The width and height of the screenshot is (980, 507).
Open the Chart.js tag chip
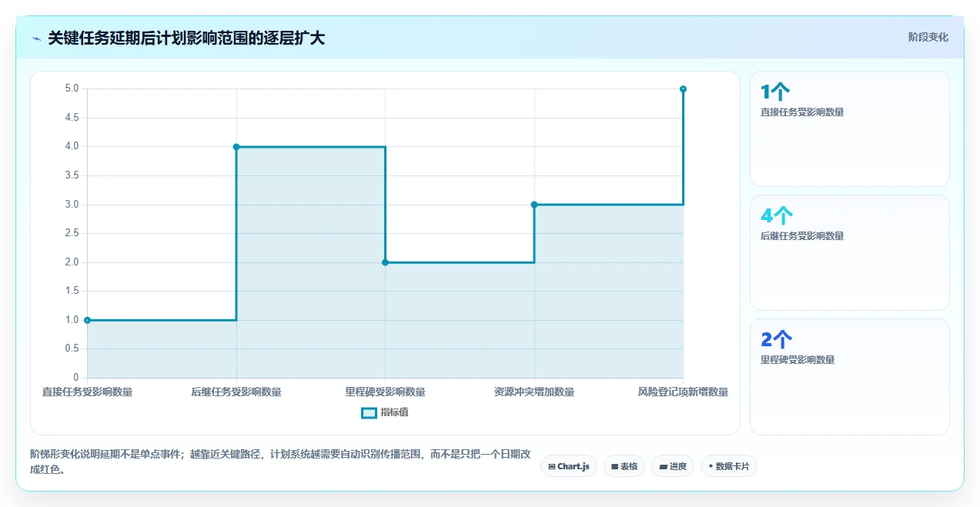(569, 466)
